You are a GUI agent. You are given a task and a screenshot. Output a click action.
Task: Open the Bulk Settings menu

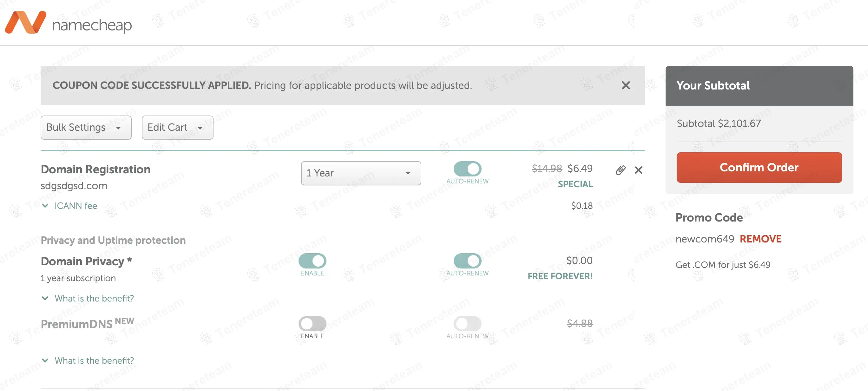coord(86,127)
